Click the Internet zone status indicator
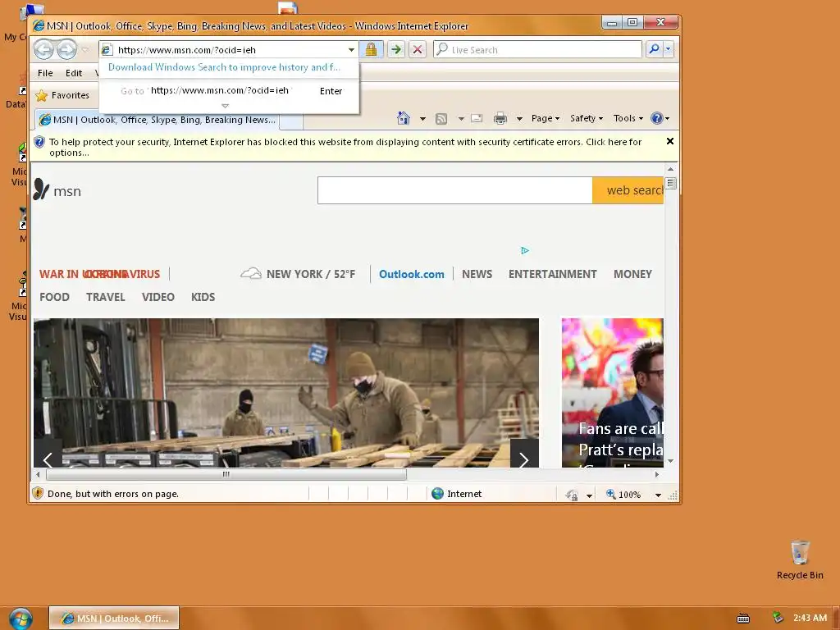The image size is (840, 630). pyautogui.click(x=456, y=493)
